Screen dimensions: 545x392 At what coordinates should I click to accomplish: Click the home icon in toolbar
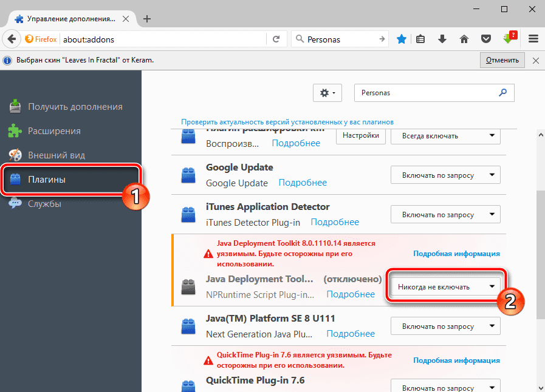(464, 39)
